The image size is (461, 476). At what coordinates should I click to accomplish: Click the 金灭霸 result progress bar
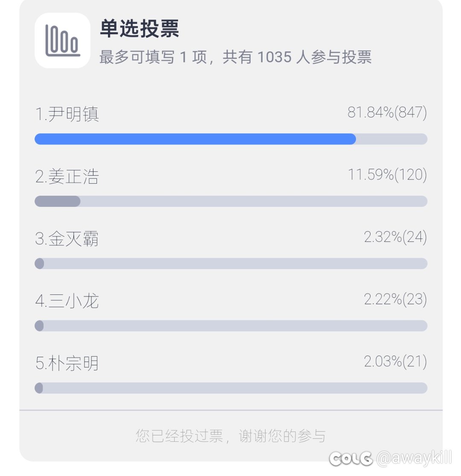click(x=230, y=264)
